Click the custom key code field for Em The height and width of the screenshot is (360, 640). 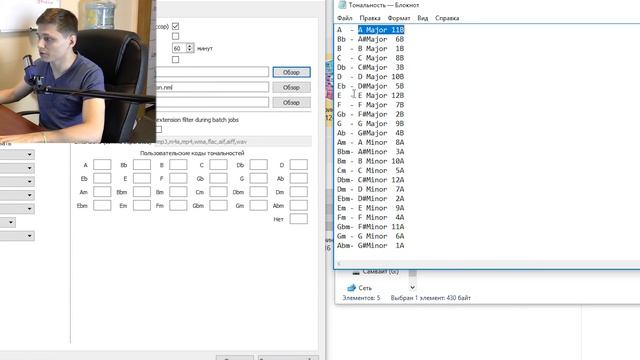coord(142,205)
